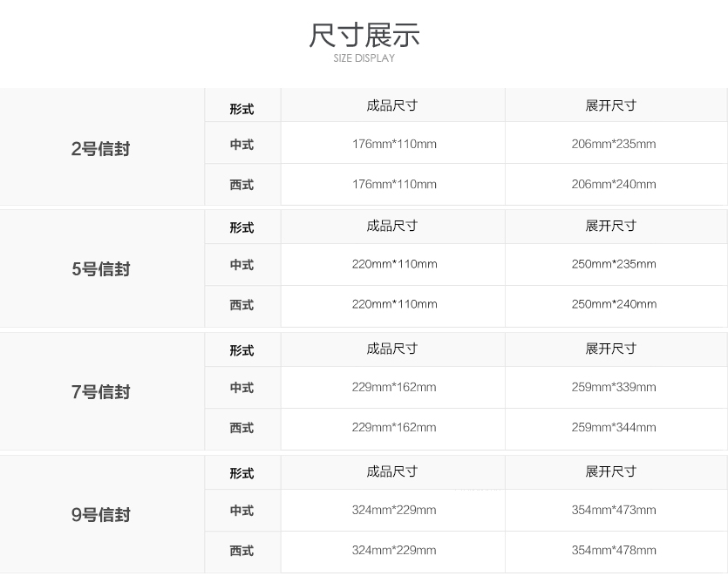728x576 pixels.
Task: Select the 2号信封 row label
Action: (101, 149)
